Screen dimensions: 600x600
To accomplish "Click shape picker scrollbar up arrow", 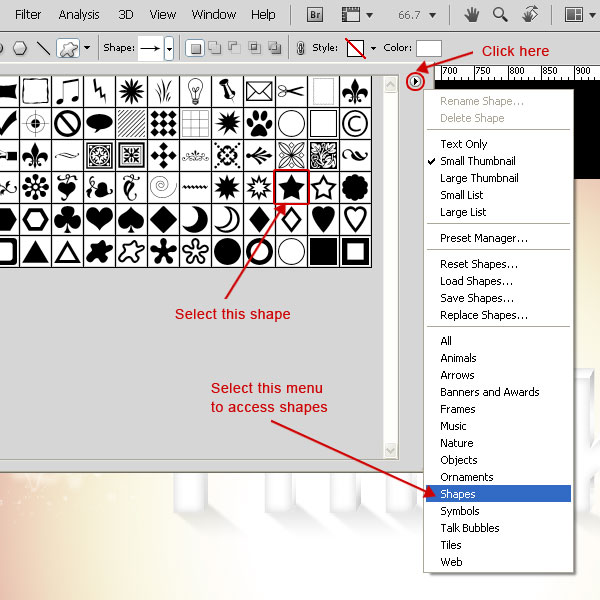I will (x=390, y=85).
